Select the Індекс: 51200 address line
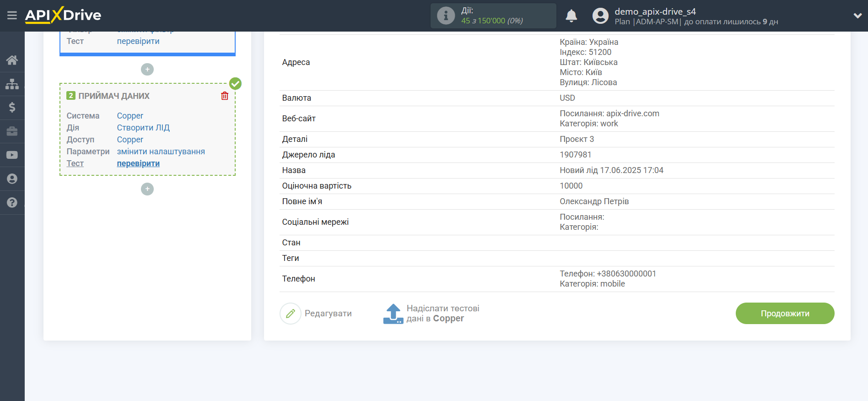Viewport: 868px width, 401px height. (586, 52)
